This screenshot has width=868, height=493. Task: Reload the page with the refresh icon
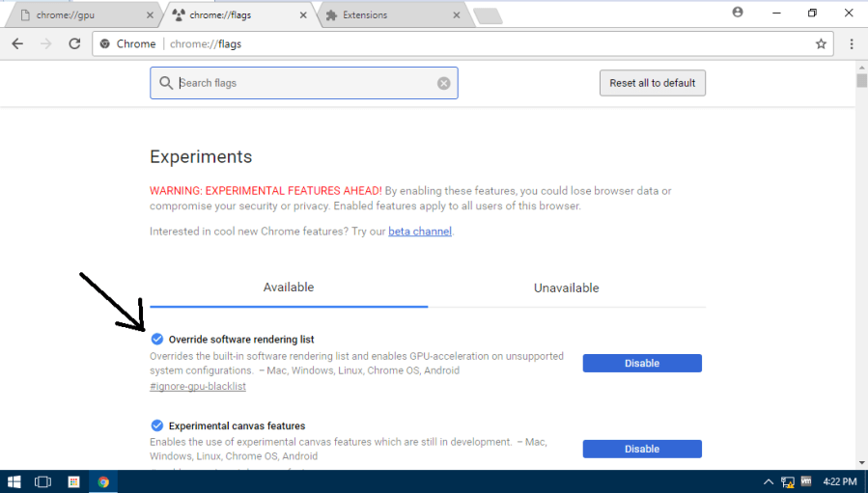pyautogui.click(x=74, y=44)
